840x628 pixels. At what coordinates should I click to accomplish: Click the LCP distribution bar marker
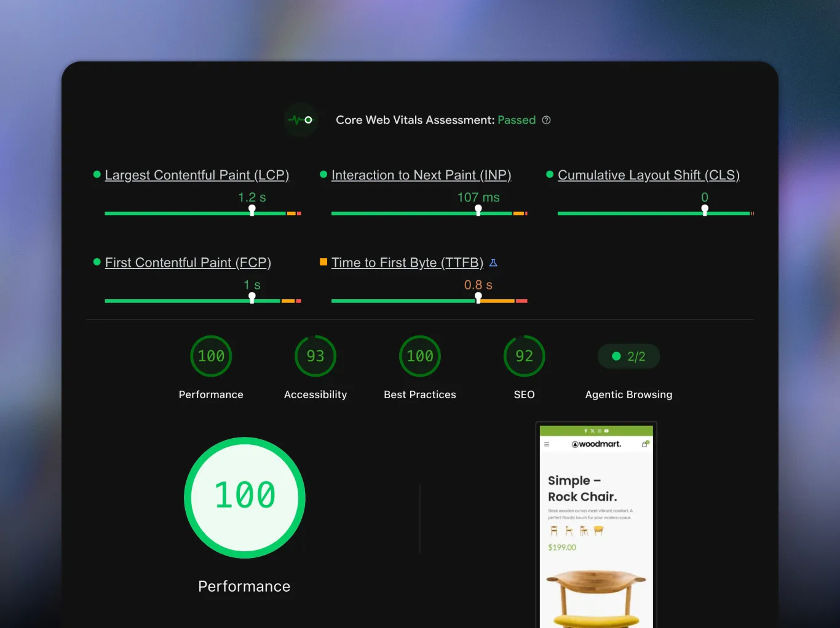tap(252, 210)
